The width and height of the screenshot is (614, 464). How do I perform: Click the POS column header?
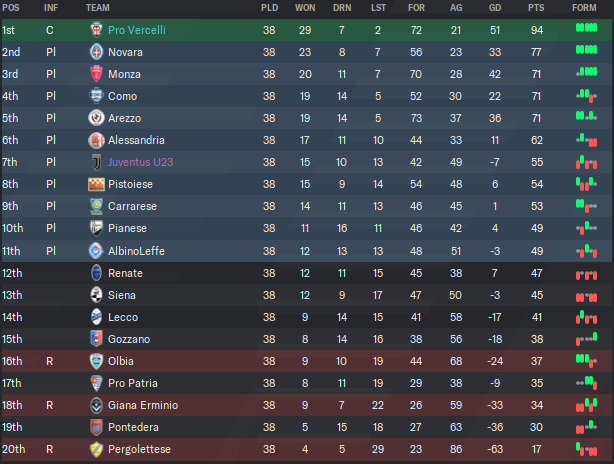11,8
